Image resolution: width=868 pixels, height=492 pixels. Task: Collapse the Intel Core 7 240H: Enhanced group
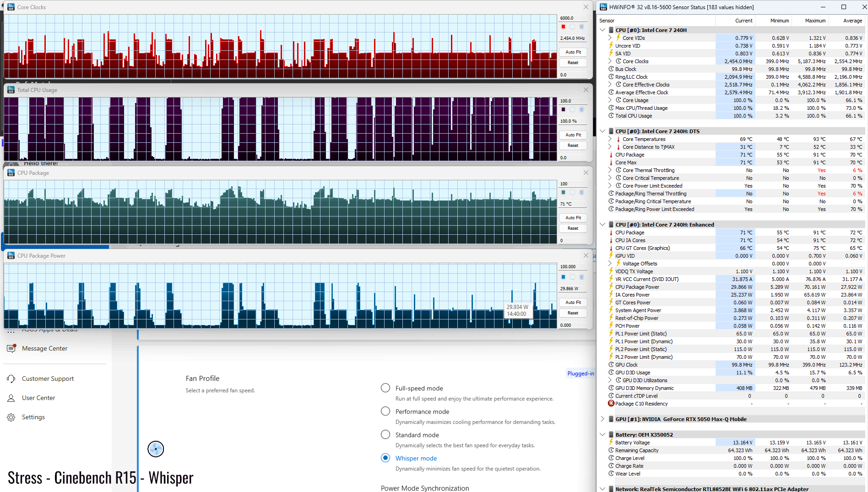point(603,225)
